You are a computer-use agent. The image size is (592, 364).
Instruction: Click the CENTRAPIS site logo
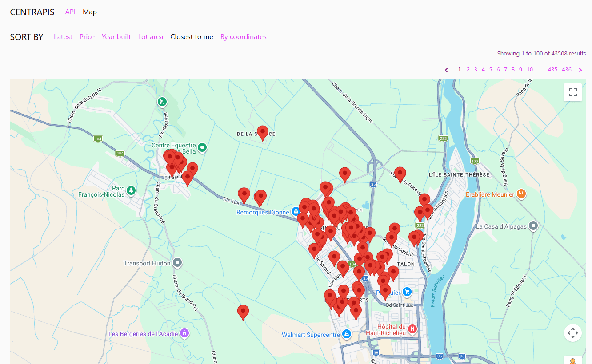tap(32, 12)
